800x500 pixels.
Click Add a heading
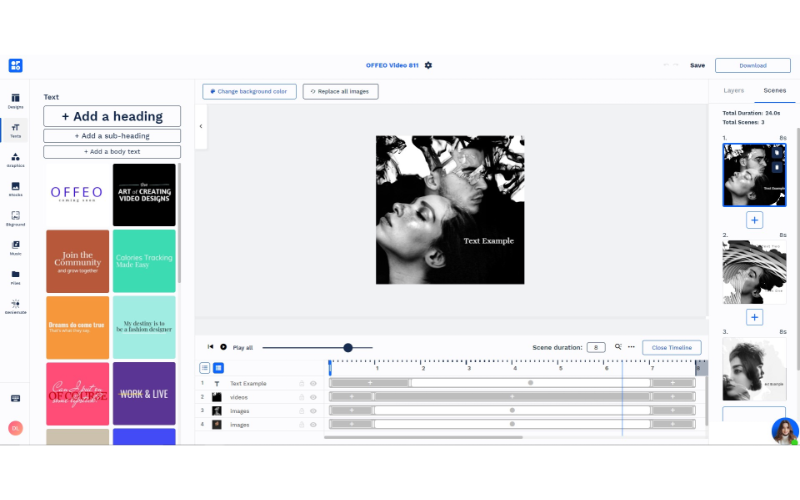click(x=112, y=116)
